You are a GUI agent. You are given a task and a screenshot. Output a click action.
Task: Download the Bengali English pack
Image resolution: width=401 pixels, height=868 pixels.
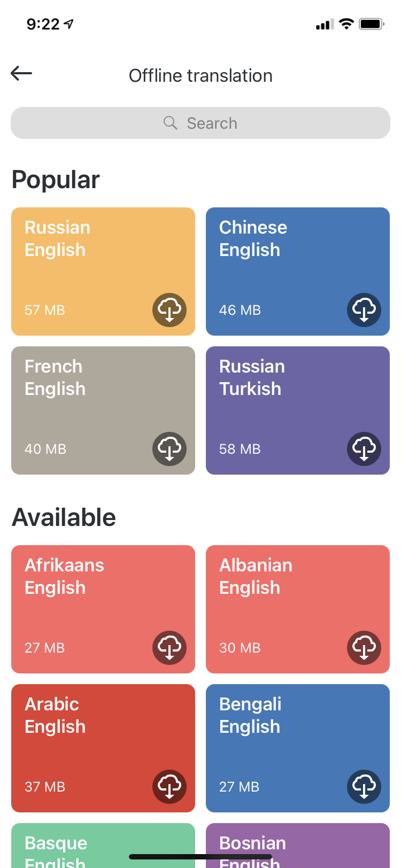click(364, 787)
